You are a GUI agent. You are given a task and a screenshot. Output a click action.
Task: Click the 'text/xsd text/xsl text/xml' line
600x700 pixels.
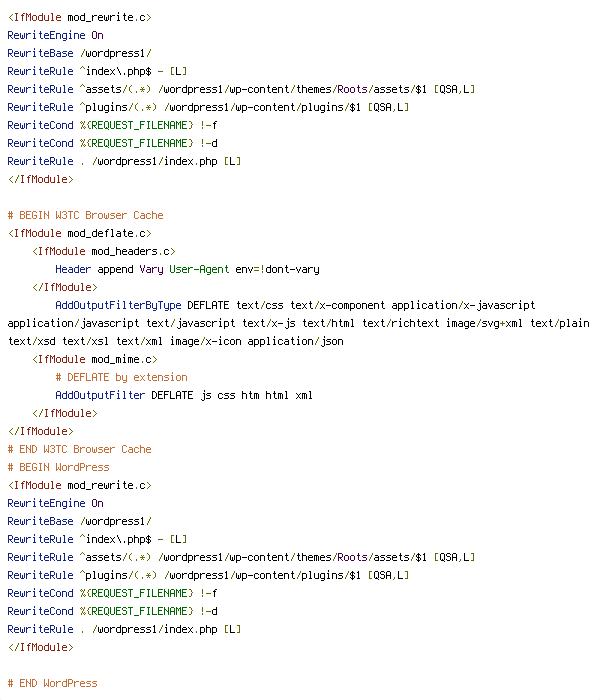pos(176,341)
